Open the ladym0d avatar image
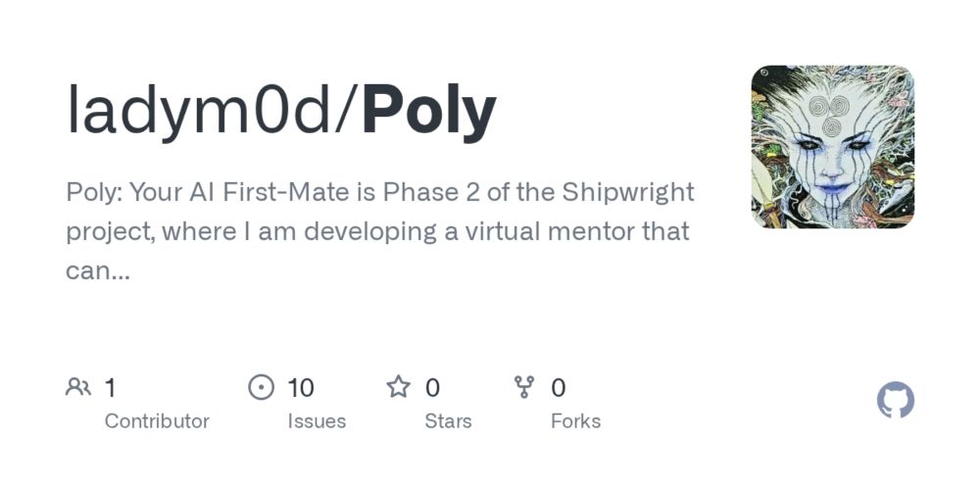 click(832, 147)
